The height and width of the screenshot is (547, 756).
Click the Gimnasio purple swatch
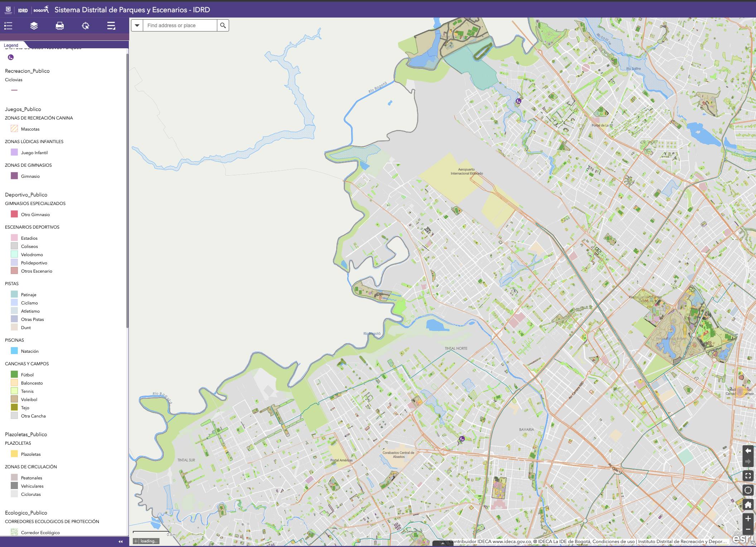[x=14, y=176]
